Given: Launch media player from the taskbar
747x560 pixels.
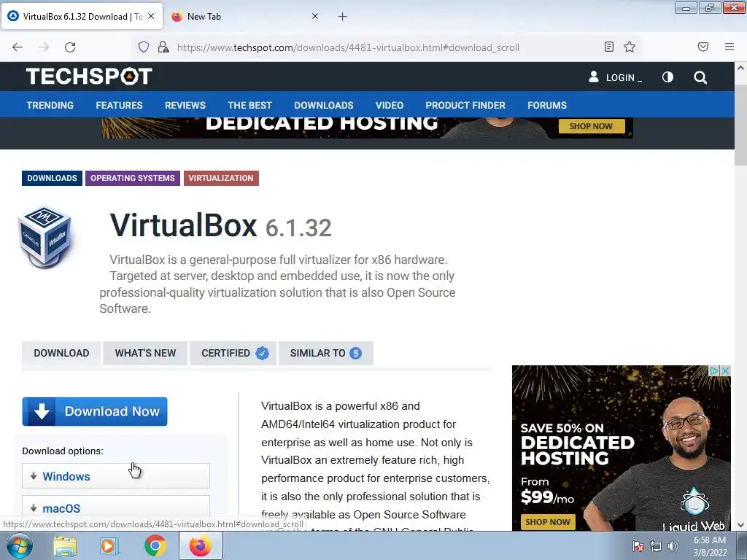Looking at the screenshot, I should [109, 546].
